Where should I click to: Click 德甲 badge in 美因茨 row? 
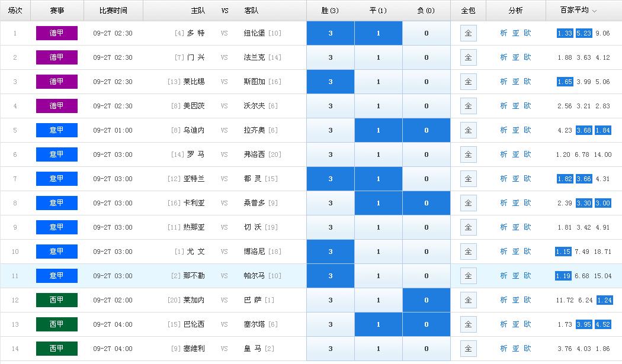[57, 106]
